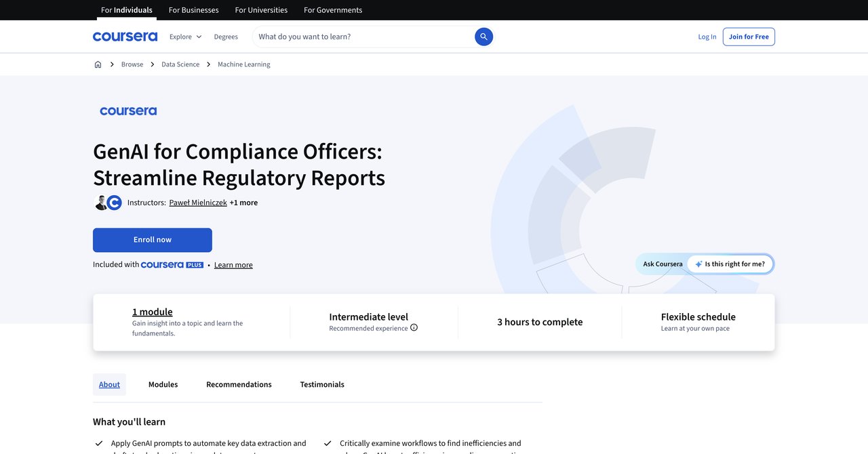Click the What you'll learn heading
Screen dimensions: 868x454
point(130,421)
